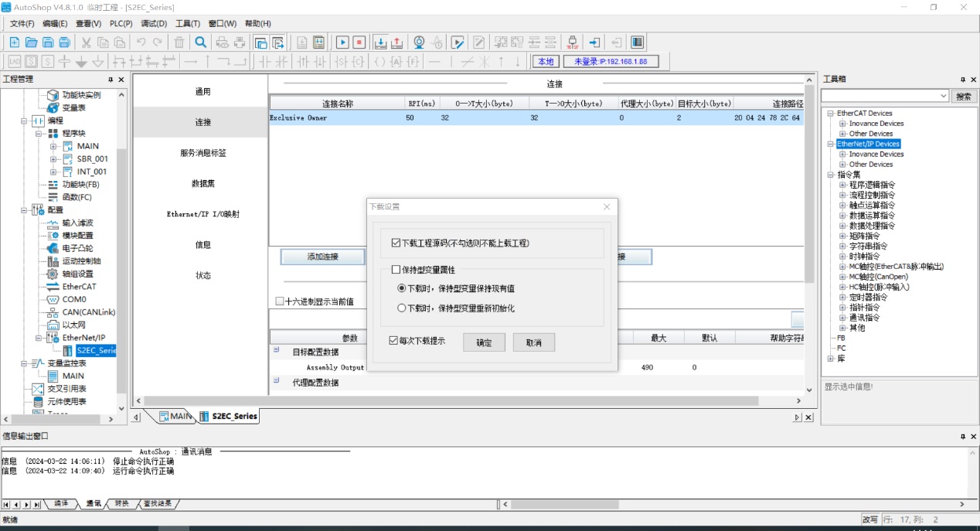This screenshot has width=980, height=531.
Task: Open the toolbox search dropdown arrow
Action: click(x=943, y=96)
